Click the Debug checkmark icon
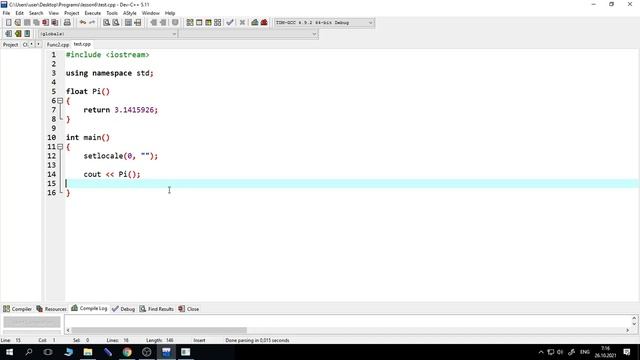 230,23
